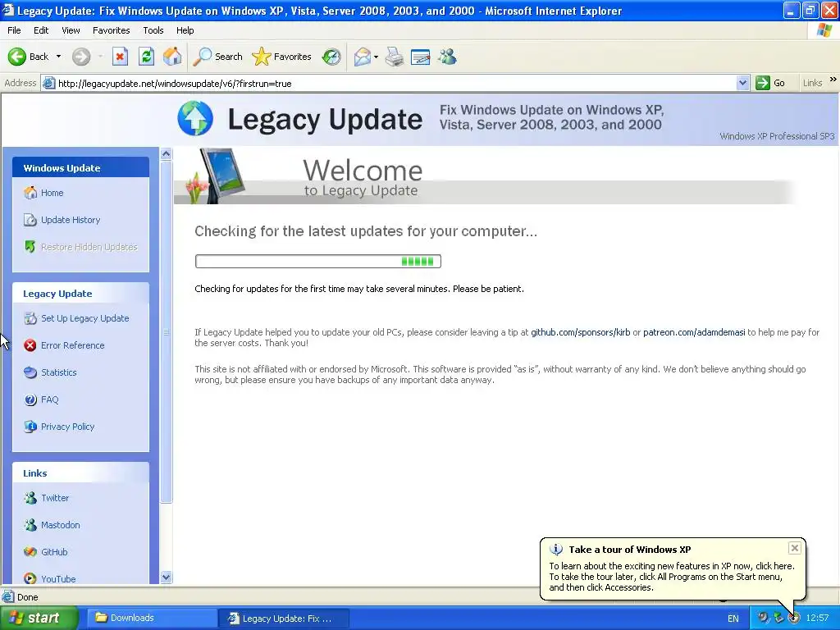Image resolution: width=840 pixels, height=630 pixels.
Task: Select the Legacy Update taskbar button
Action: (x=284, y=619)
